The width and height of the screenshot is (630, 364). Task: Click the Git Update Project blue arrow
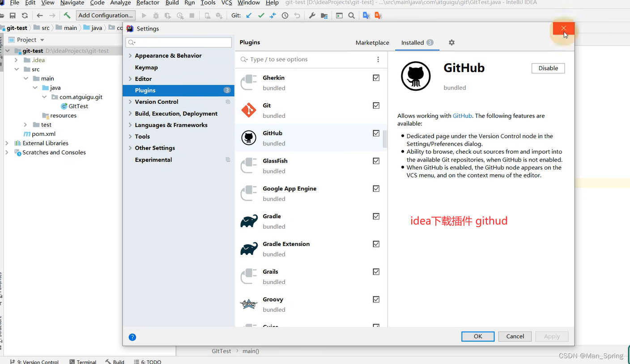coord(249,16)
